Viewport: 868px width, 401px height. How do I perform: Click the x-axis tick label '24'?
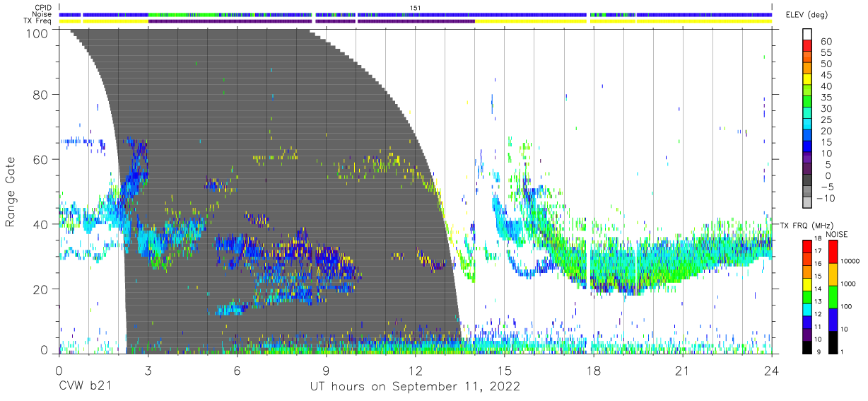coord(772,371)
